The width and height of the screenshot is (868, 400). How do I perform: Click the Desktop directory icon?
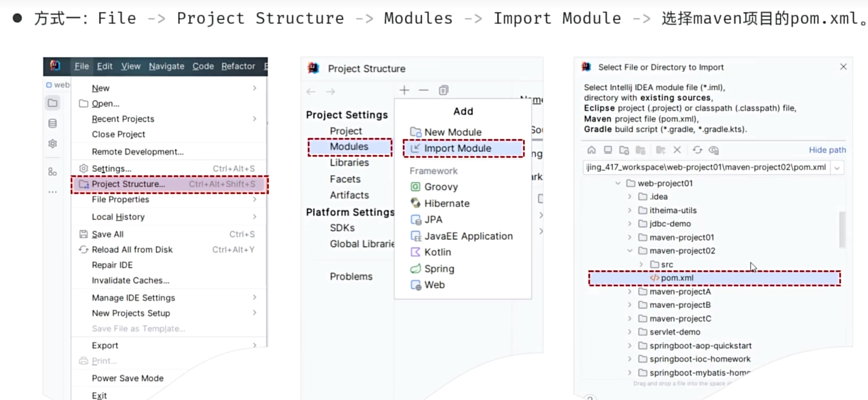[x=607, y=150]
